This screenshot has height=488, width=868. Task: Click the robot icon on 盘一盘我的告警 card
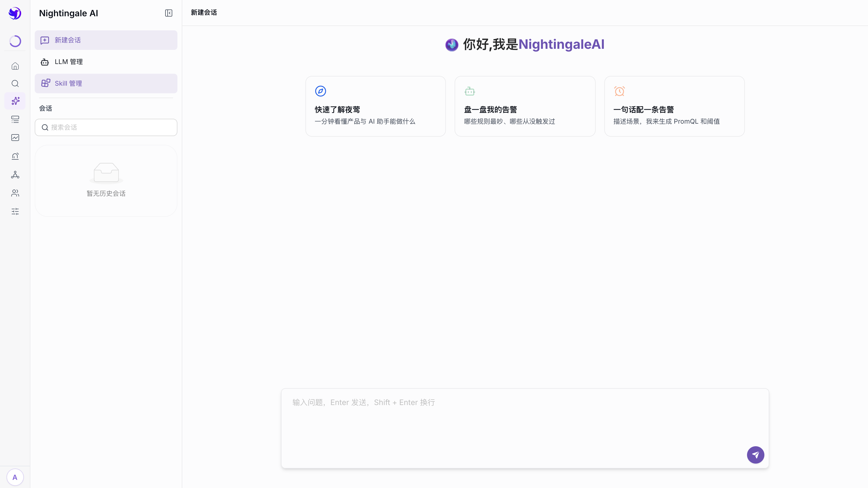pos(470,91)
